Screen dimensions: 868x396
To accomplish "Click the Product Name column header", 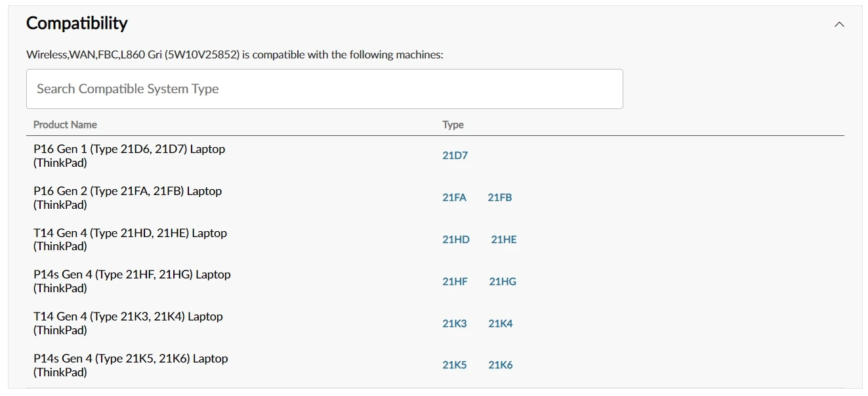I will (x=65, y=125).
